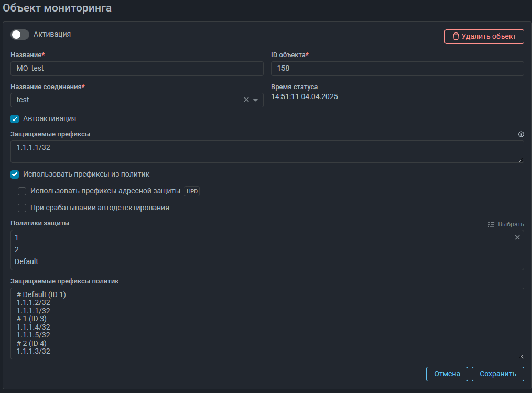Image resolution: width=532 pixels, height=393 pixels.
Task: Click Удалить объект button
Action: click(484, 37)
